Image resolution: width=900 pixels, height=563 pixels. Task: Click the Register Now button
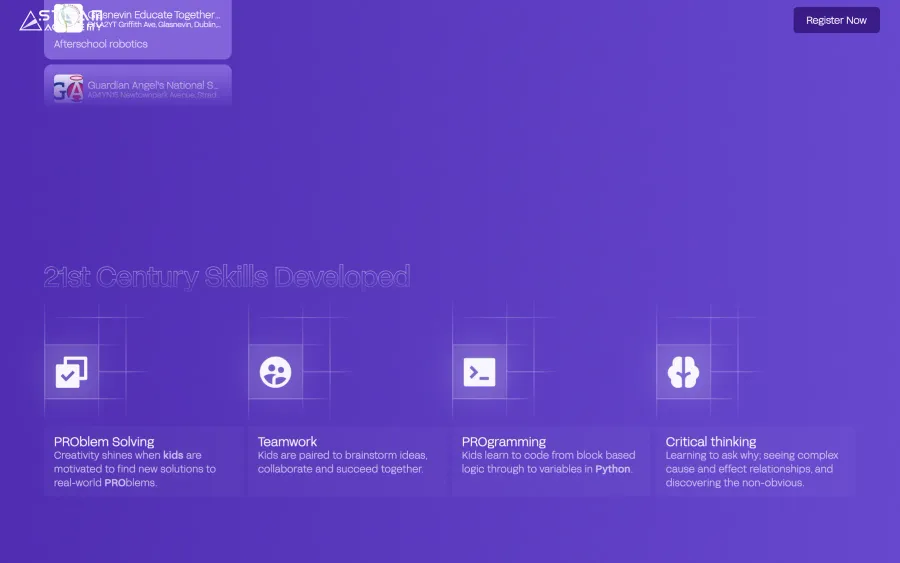pos(836,20)
